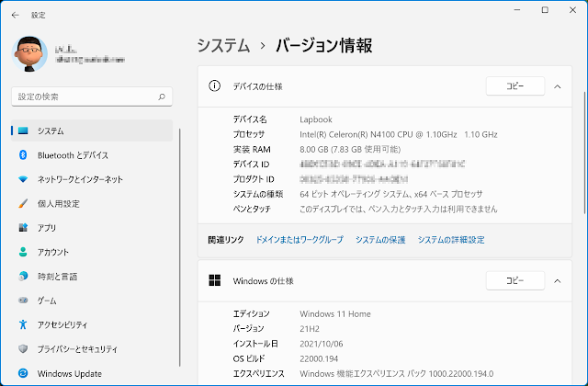Click the Intel(R) Celeron(R) N4100 processor value

398,134
